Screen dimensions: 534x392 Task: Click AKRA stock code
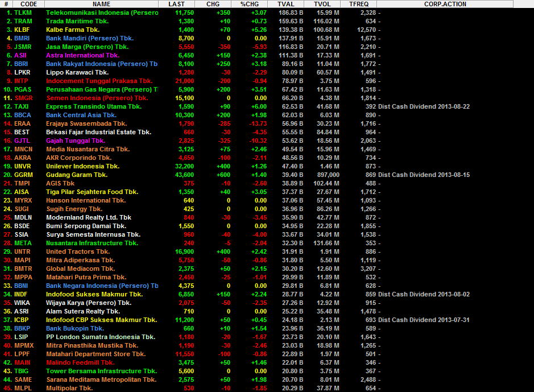coord(23,158)
